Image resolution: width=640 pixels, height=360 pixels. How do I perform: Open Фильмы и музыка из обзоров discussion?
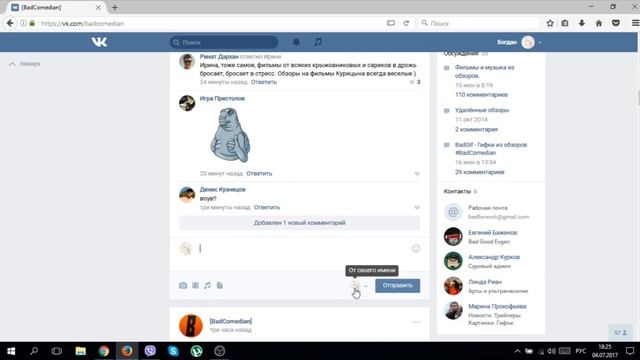[484, 71]
